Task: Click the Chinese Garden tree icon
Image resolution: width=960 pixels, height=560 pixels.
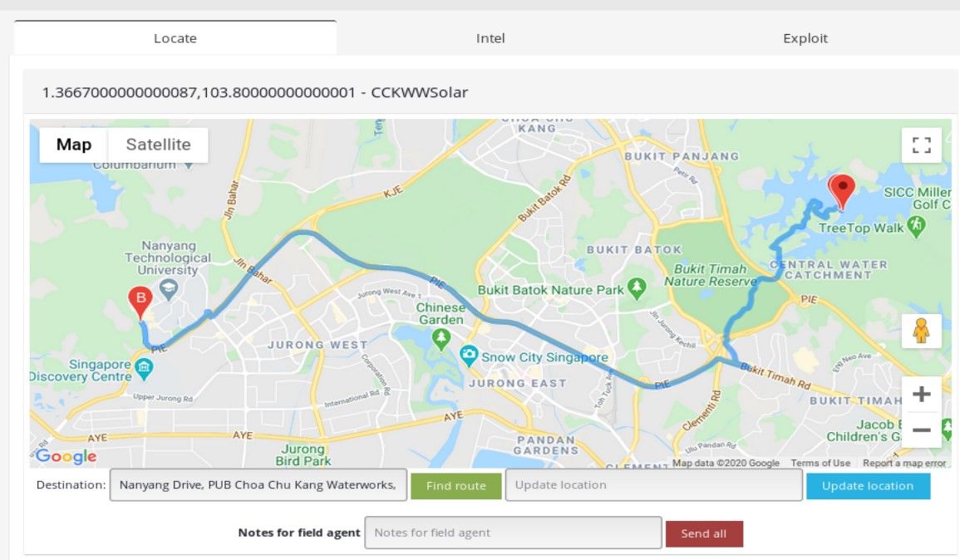Action: click(441, 338)
